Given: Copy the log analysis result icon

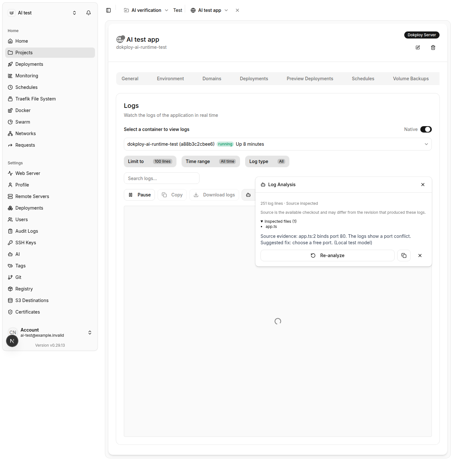Looking at the screenshot, I should click(404, 255).
